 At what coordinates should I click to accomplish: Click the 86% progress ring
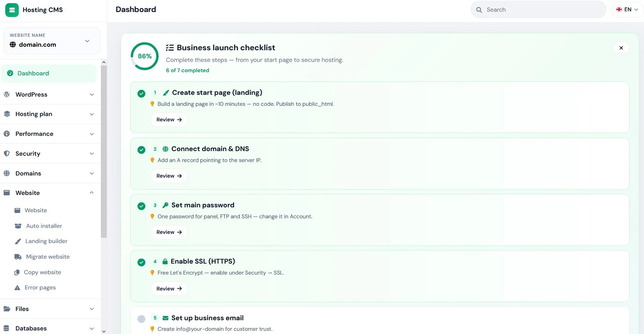pos(145,56)
